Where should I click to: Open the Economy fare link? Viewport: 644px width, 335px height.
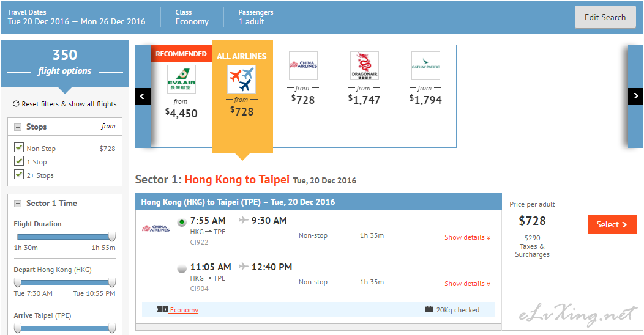point(184,310)
